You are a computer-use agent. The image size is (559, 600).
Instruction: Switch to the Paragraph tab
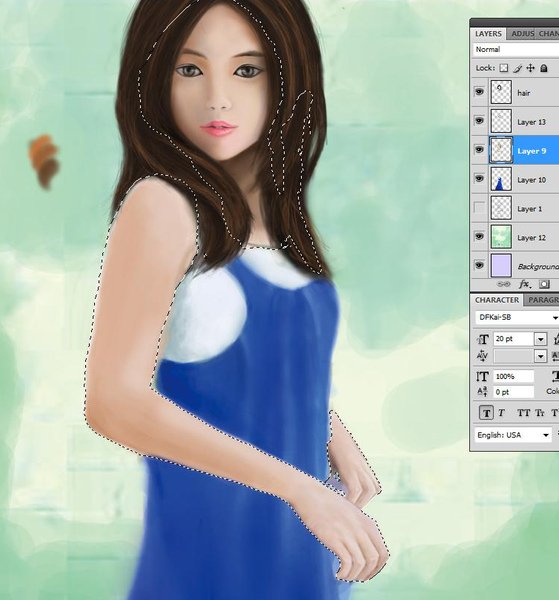pyautogui.click(x=543, y=300)
